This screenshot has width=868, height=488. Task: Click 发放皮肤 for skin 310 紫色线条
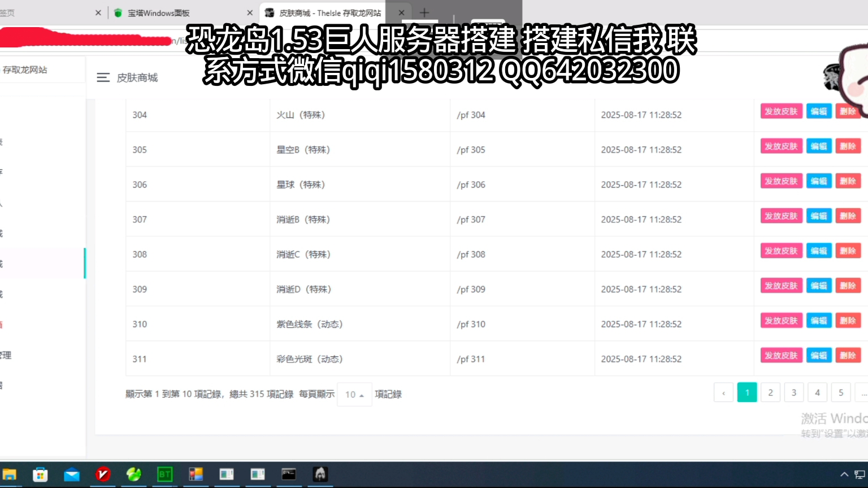click(x=782, y=321)
